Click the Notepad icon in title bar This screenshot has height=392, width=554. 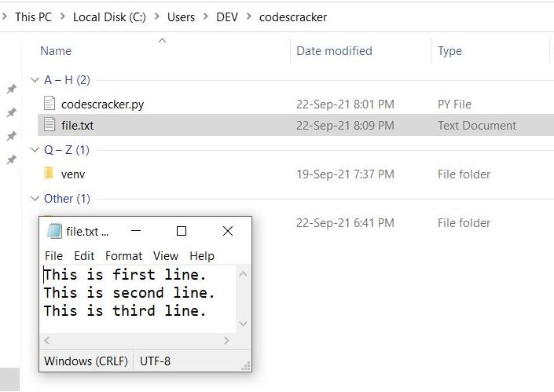[x=54, y=231]
